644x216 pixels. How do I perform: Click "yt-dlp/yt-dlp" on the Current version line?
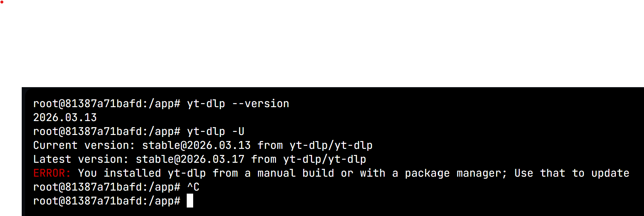tap(331, 145)
